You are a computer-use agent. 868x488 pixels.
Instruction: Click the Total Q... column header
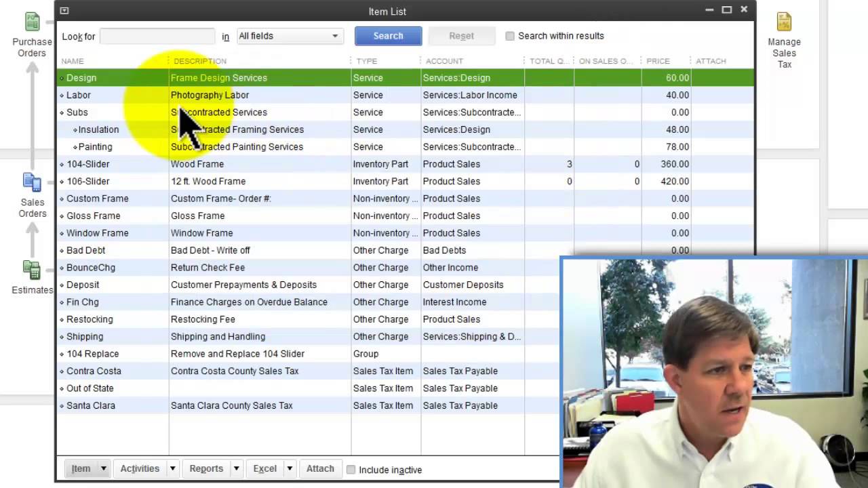pyautogui.click(x=549, y=61)
